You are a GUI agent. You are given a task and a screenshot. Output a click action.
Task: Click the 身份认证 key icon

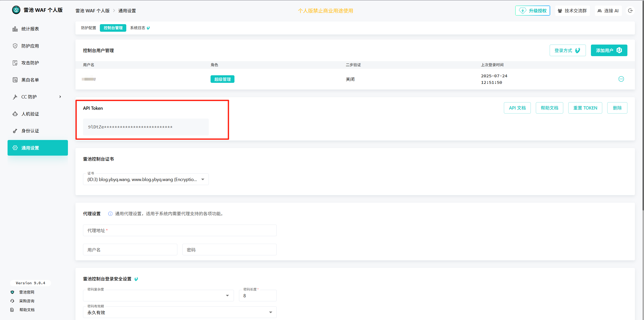point(15,131)
